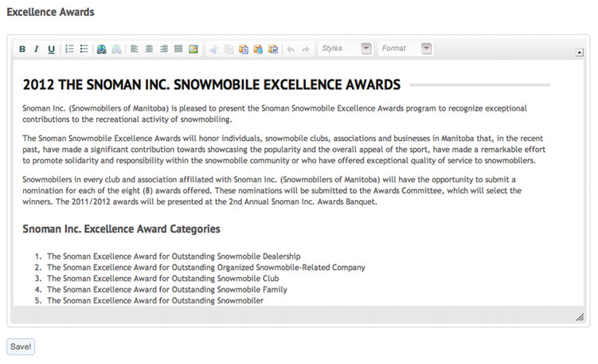The image size is (598, 364).
Task: Center align the text
Action: click(x=149, y=49)
